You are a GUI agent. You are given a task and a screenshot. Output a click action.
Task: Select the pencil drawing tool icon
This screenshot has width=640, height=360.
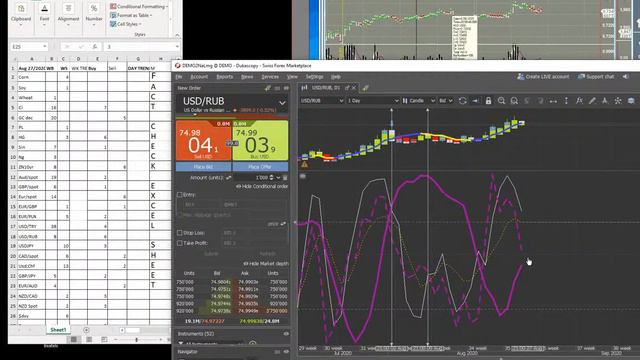(x=592, y=101)
